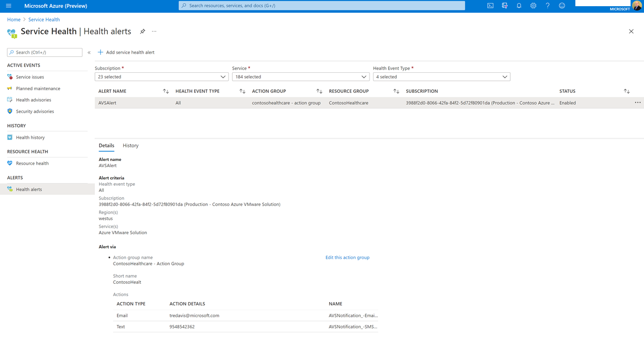Expand the Health Event Type dropdown
Screen dimensions: 644x340
tap(442, 77)
